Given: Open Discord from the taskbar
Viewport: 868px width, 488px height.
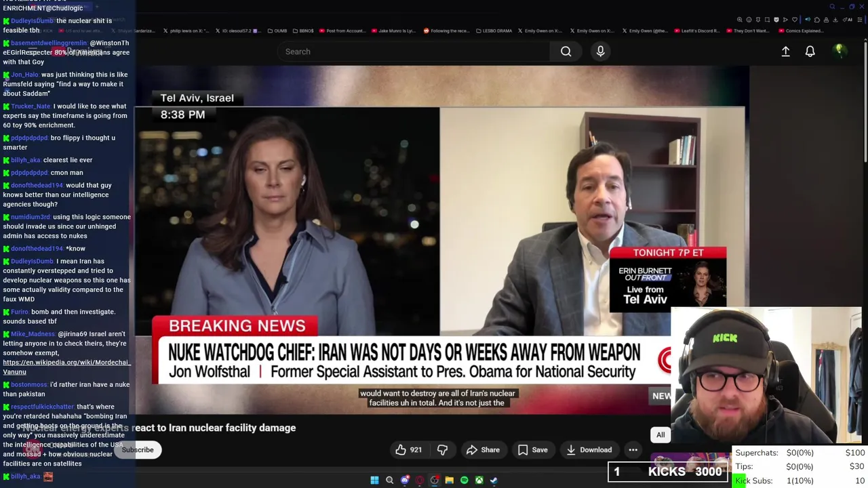Looking at the screenshot, I should pyautogui.click(x=405, y=480).
